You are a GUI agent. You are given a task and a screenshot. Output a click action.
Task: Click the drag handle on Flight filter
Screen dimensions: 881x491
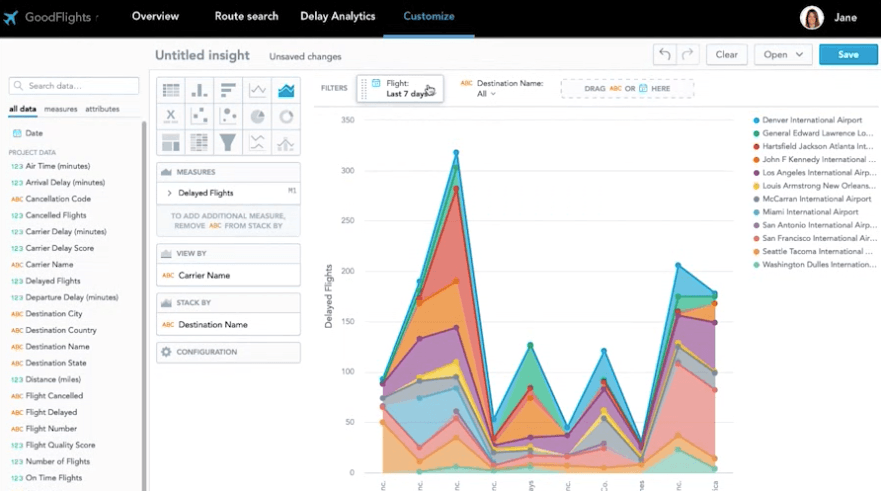click(x=364, y=88)
